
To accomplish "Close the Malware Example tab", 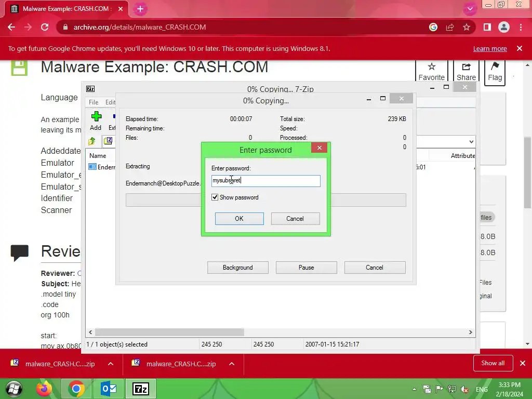I will coord(121,9).
